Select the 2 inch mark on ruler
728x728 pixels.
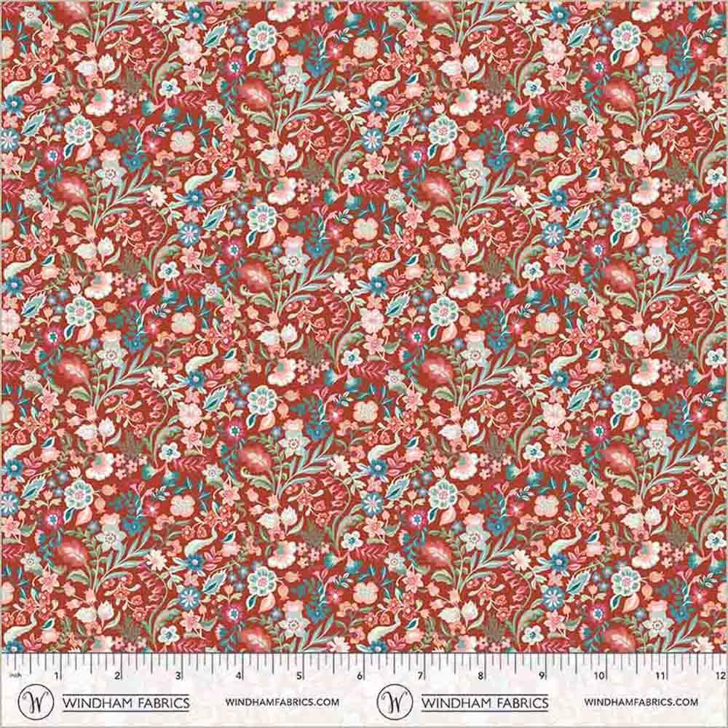click(x=117, y=676)
